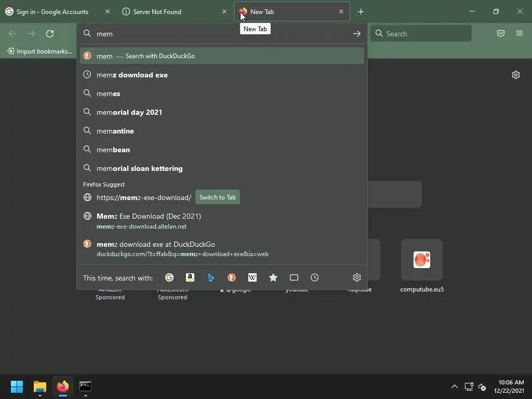The width and height of the screenshot is (532, 399).
Task: Reload the current page
Action: click(50, 34)
